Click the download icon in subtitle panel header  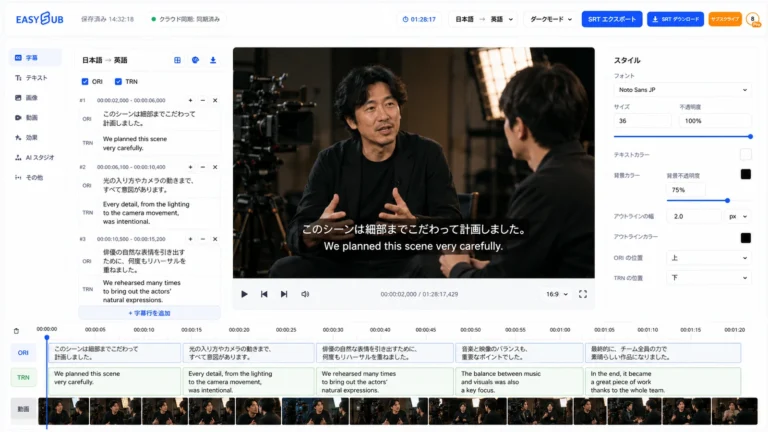point(213,60)
